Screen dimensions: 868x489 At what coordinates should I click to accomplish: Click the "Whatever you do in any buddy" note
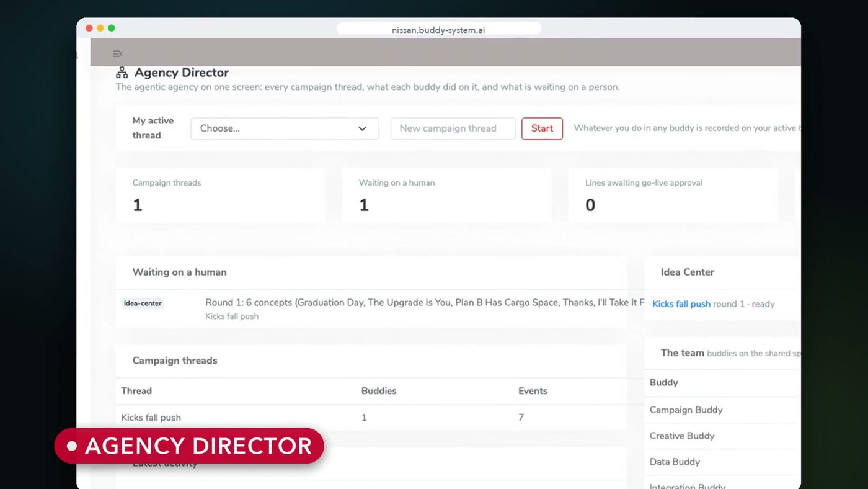point(687,128)
